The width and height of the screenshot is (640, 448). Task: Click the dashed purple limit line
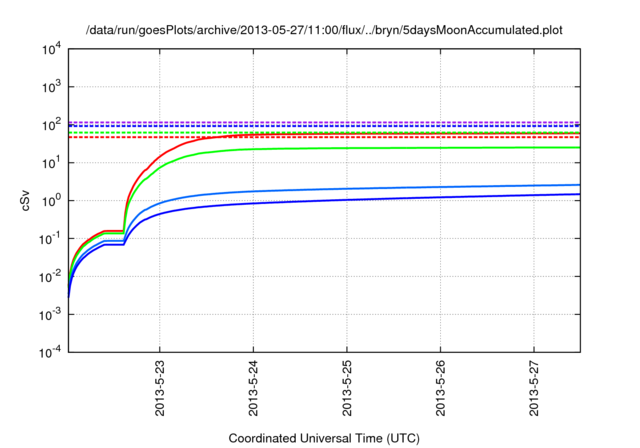324,122
